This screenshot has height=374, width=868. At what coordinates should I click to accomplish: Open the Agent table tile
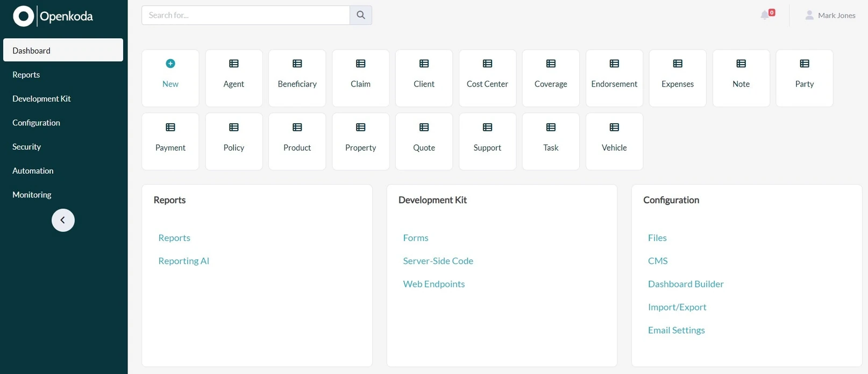tap(234, 78)
